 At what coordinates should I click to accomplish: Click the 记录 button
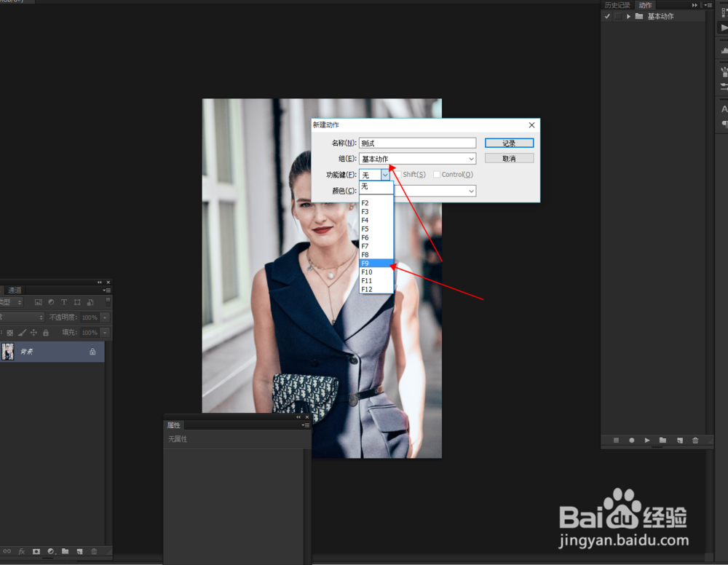coord(510,143)
